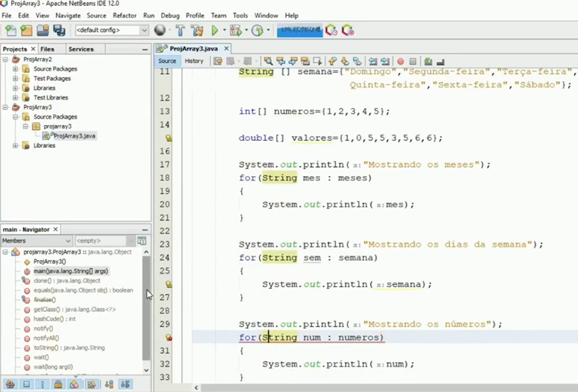The height and width of the screenshot is (392, 578).
Task: Toggle Show Inherited Members filter in Navigator
Action: [10, 384]
